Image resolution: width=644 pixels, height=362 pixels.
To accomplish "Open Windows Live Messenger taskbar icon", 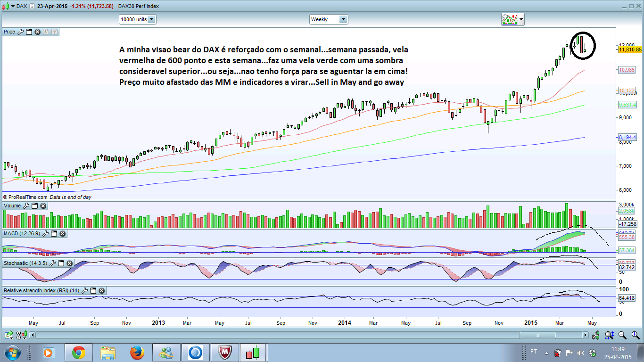I will pyautogui.click(x=166, y=353).
